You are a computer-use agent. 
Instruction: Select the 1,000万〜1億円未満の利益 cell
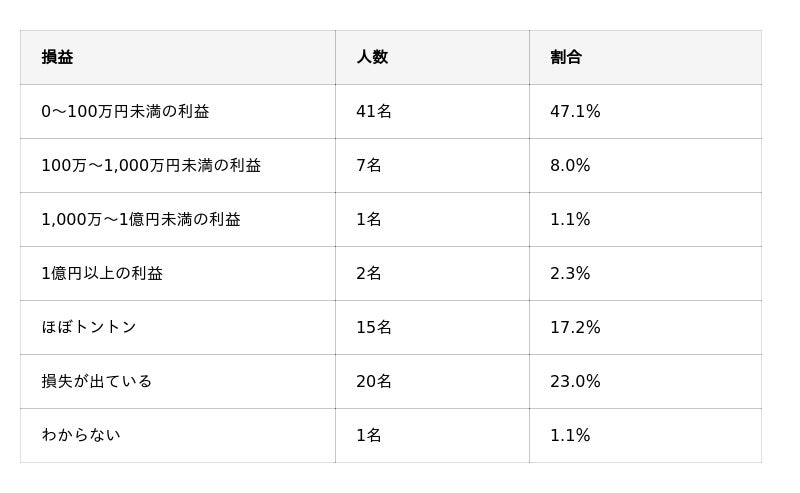(x=141, y=220)
